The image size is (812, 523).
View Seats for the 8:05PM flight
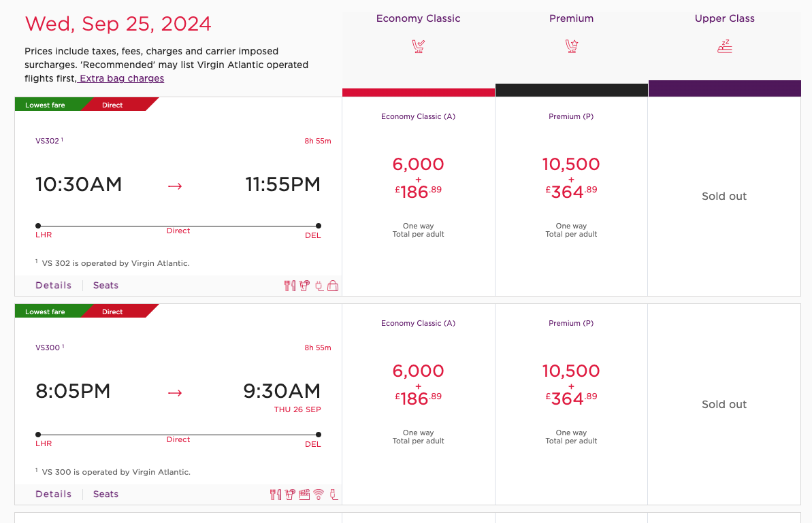[x=105, y=494]
